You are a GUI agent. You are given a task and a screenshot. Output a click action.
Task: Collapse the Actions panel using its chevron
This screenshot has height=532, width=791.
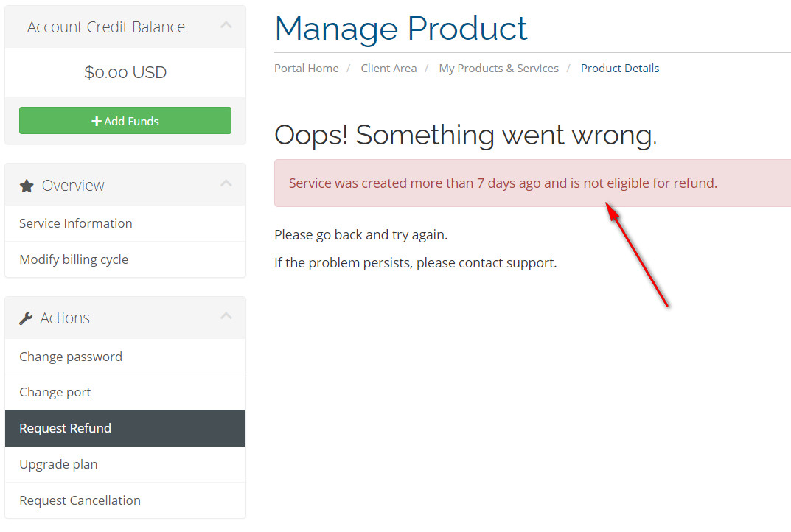[226, 317]
